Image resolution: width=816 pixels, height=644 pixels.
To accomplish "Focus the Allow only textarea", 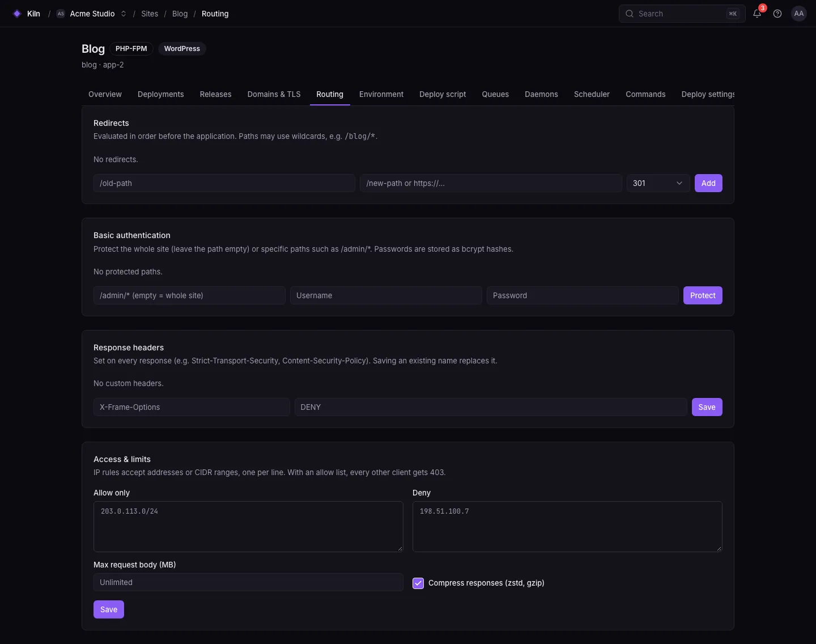I will (x=248, y=527).
